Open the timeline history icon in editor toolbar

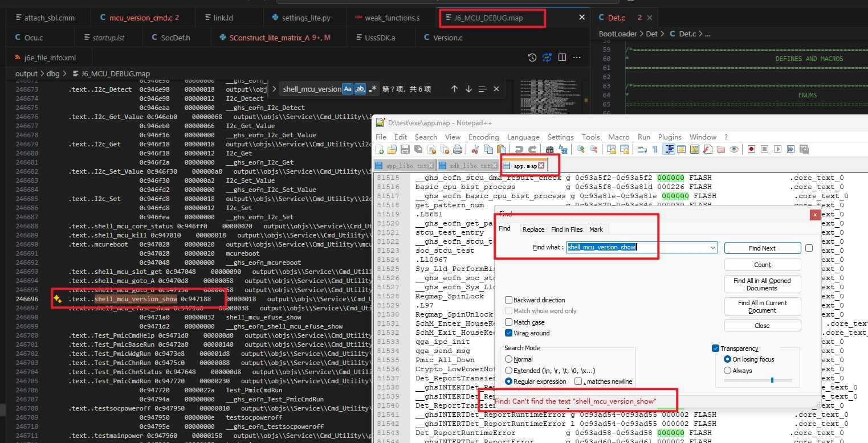[532, 58]
